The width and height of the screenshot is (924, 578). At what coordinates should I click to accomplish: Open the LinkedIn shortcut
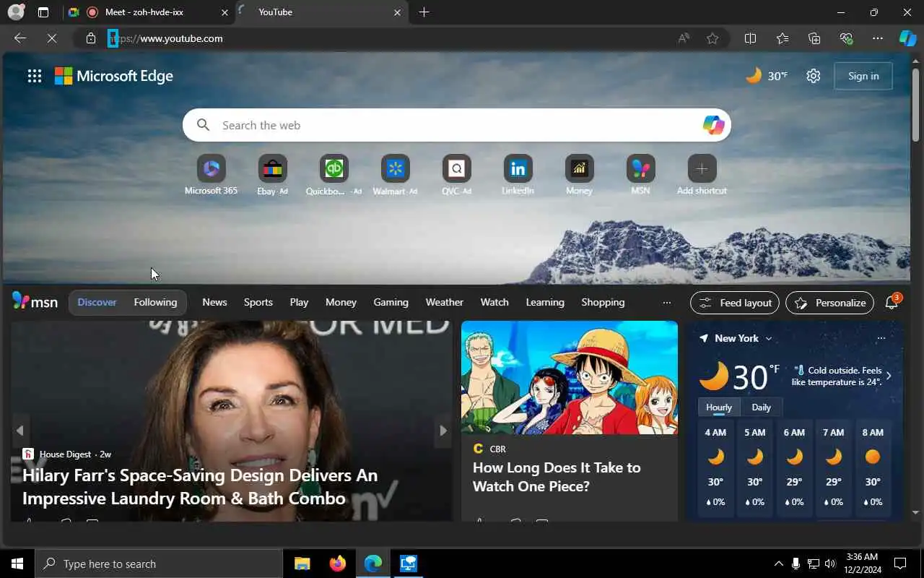coord(518,175)
